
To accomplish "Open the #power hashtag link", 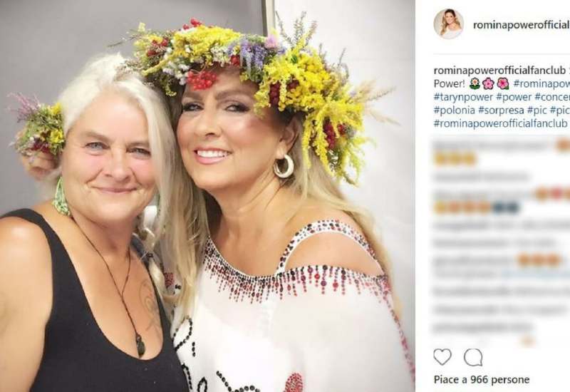I will click(x=512, y=97).
